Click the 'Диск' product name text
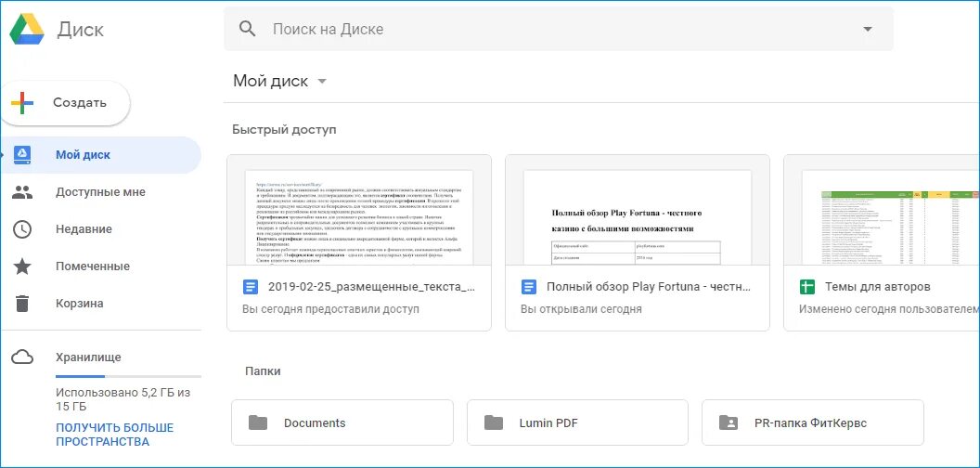Image resolution: width=980 pixels, height=468 pixels. click(81, 30)
